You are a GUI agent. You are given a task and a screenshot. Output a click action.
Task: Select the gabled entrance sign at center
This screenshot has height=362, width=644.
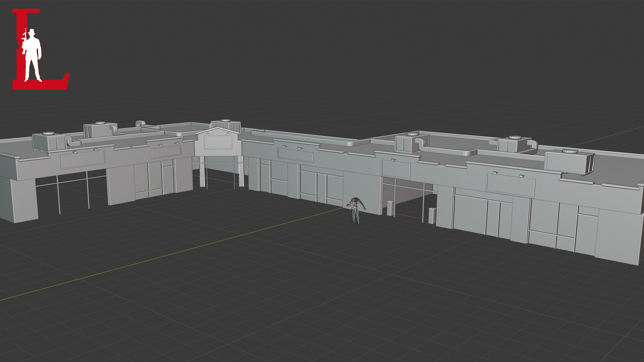218,142
